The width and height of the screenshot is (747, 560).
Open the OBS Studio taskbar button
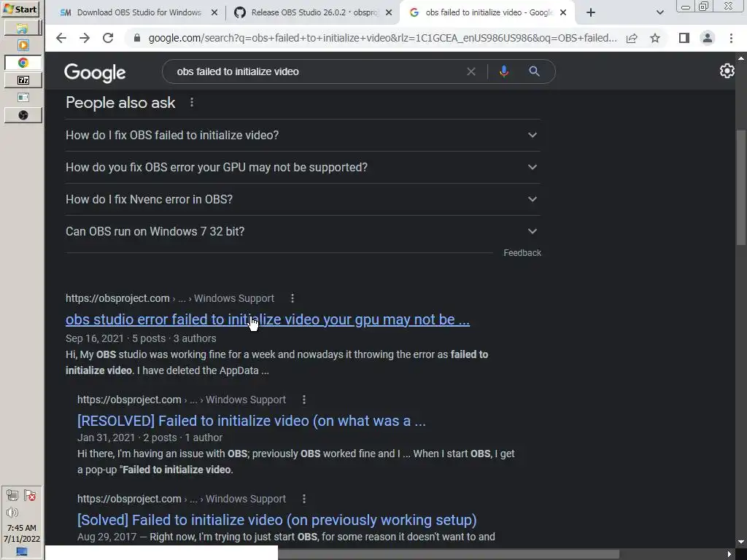[23, 115]
